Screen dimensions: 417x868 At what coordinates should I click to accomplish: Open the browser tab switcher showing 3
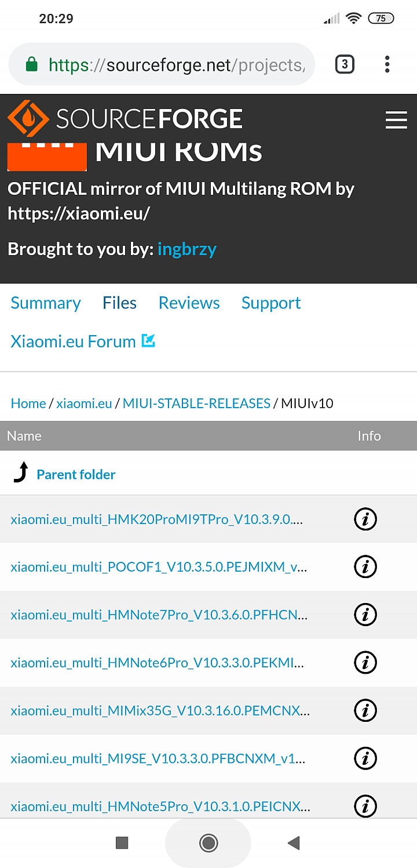(345, 64)
